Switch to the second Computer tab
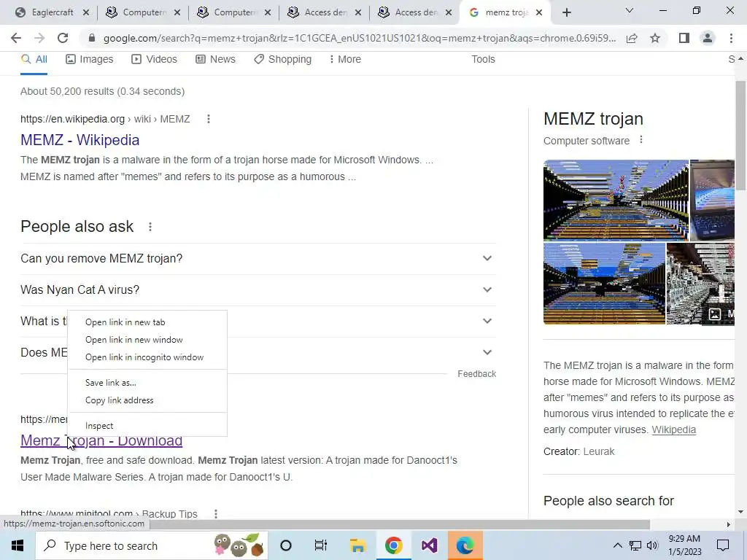Viewport: 747px width, 560px height. point(234,13)
